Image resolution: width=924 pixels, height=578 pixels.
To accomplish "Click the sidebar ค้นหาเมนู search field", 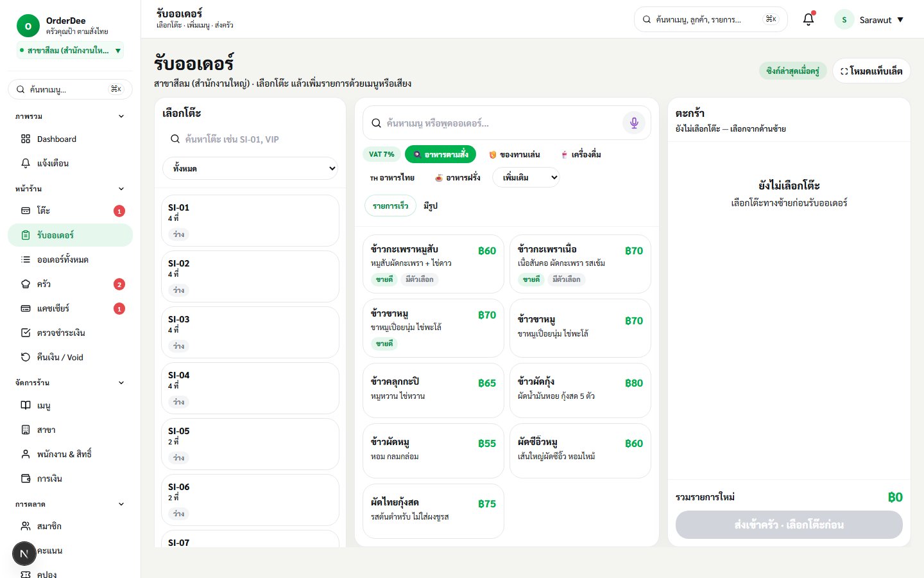I will click(70, 89).
